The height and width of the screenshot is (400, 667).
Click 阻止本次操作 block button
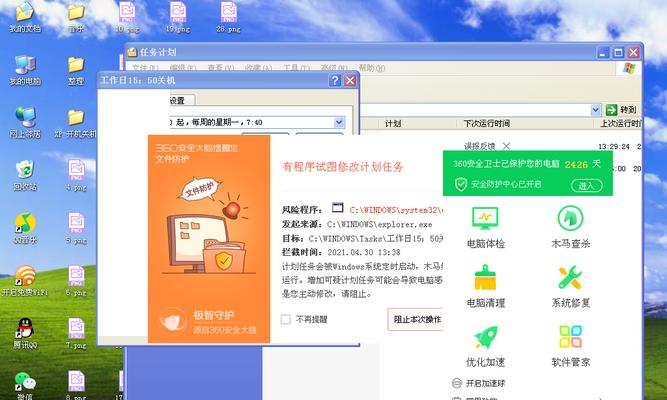point(416,319)
